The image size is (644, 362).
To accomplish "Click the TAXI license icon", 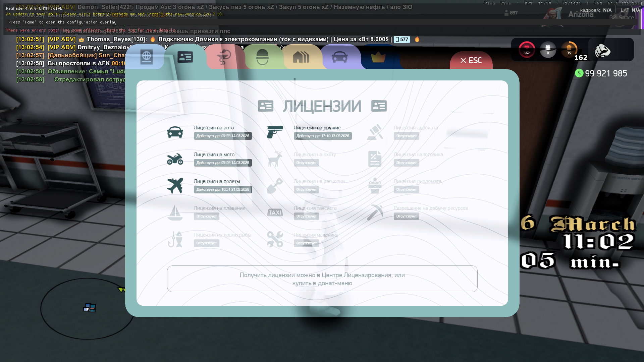I will click(275, 213).
